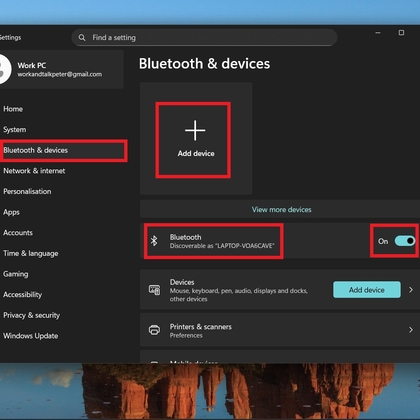Viewport: 420px width, 420px height.
Task: Expand the Devices row chevron
Action: [411, 290]
